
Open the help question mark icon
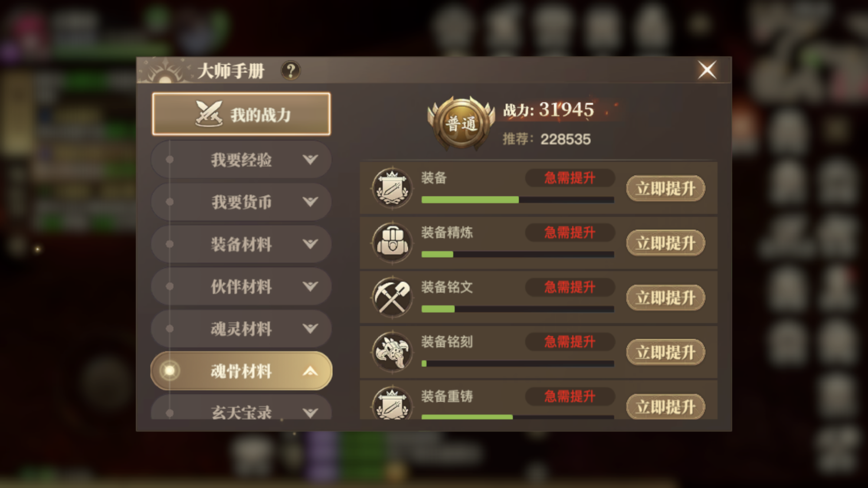tap(291, 70)
